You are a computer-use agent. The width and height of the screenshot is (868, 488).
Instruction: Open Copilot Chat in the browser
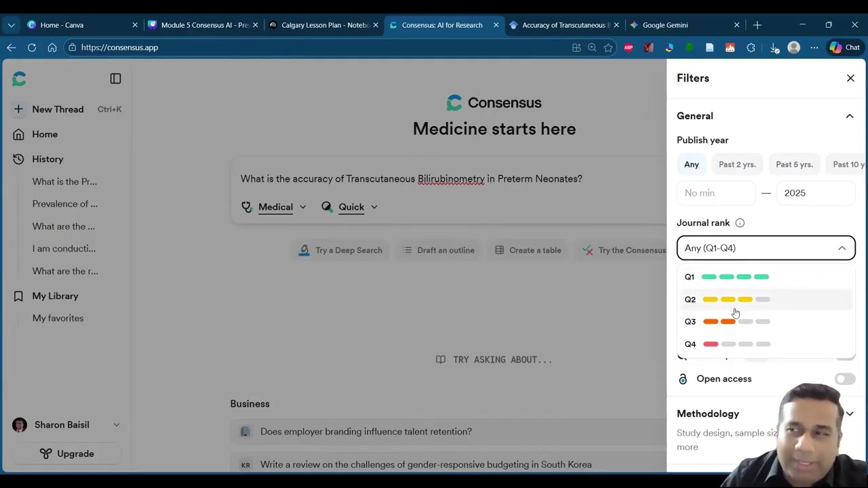(844, 47)
